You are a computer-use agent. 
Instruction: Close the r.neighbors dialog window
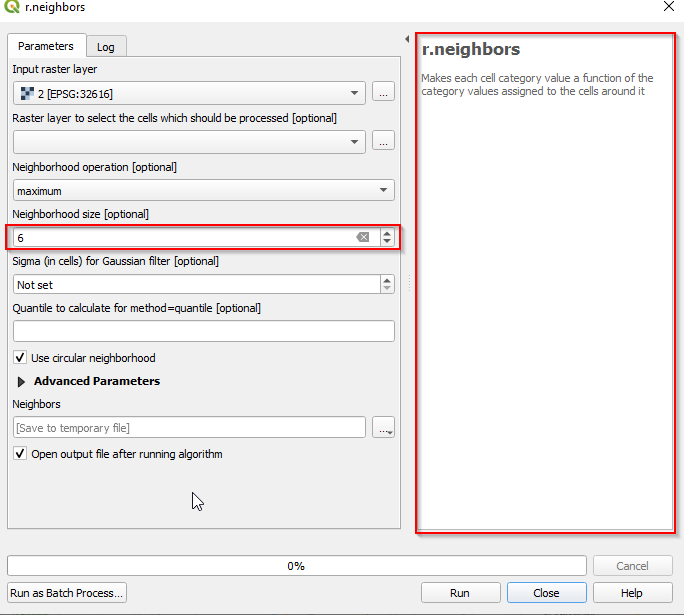click(x=668, y=6)
